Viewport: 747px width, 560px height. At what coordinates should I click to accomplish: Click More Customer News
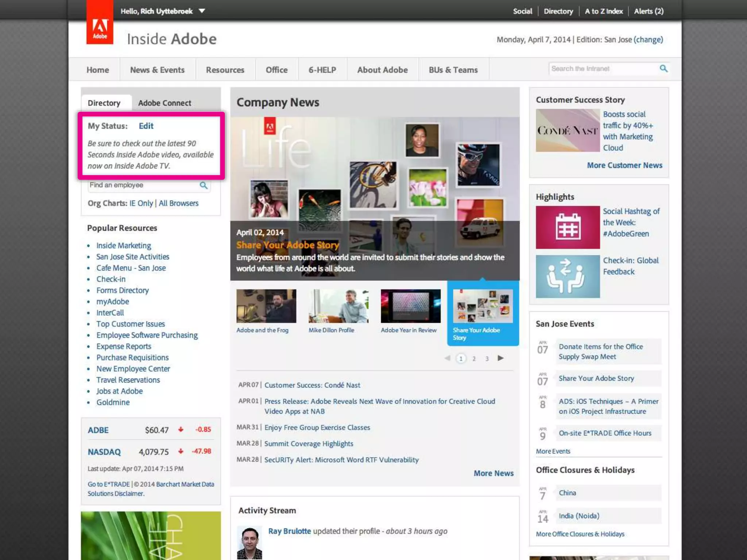[624, 165]
